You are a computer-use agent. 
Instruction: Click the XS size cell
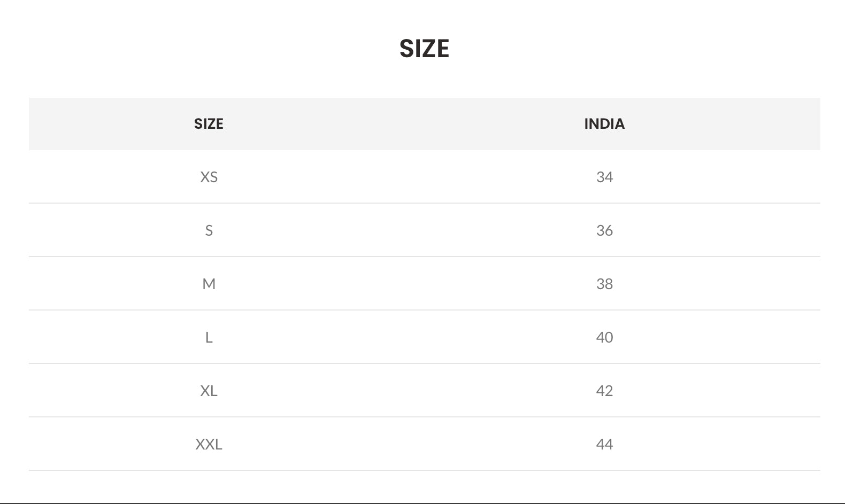point(209,177)
